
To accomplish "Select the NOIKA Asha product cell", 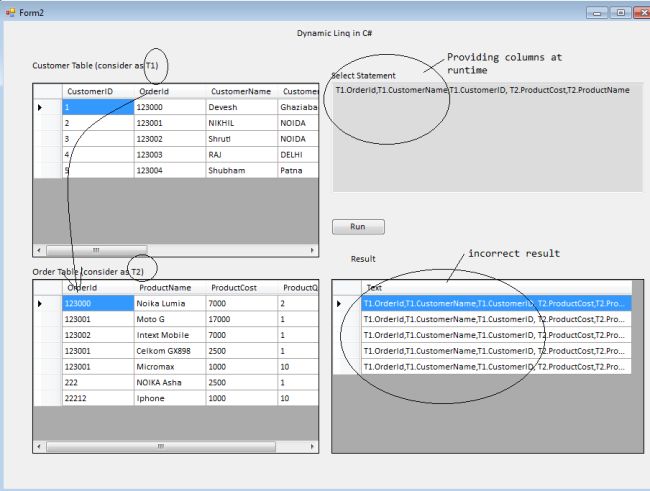I will (170, 382).
